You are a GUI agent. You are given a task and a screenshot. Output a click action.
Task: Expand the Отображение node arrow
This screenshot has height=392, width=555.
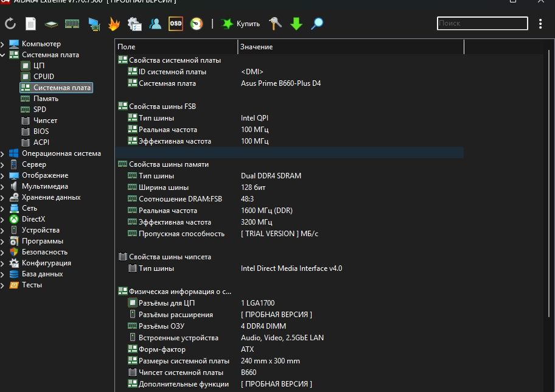(2, 176)
